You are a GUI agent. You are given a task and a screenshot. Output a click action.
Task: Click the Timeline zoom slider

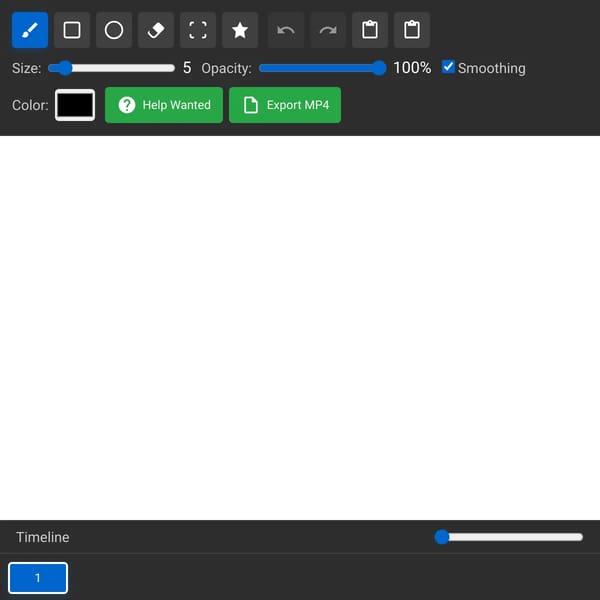point(509,537)
